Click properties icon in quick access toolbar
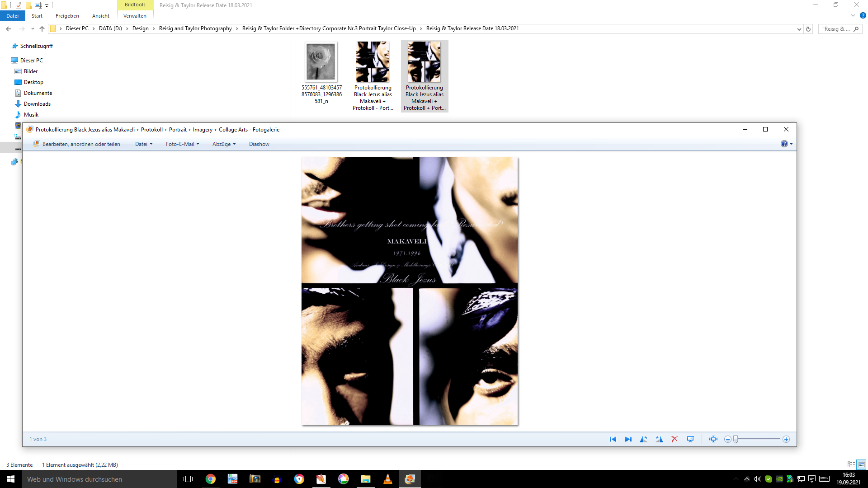This screenshot has height=488, width=868. point(19,5)
